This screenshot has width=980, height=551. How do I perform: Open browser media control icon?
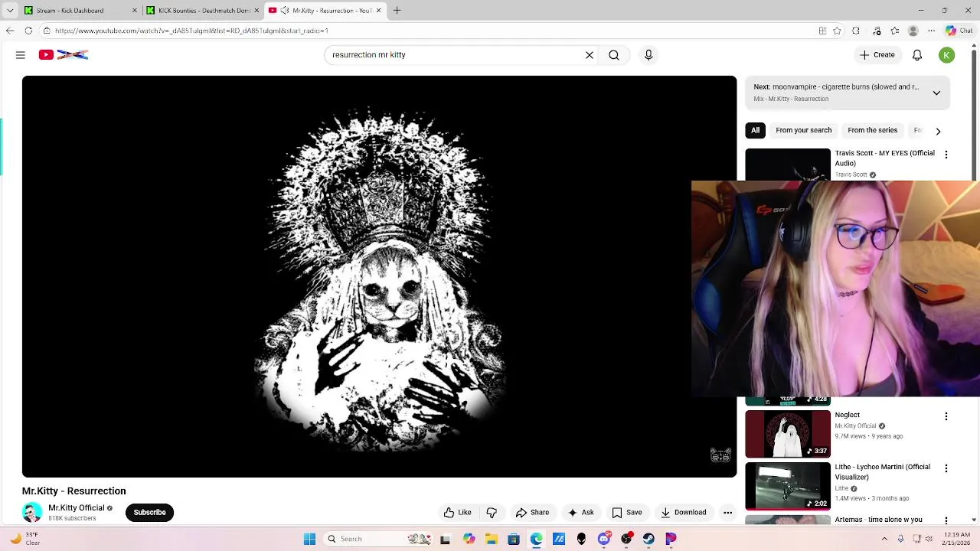tap(877, 31)
